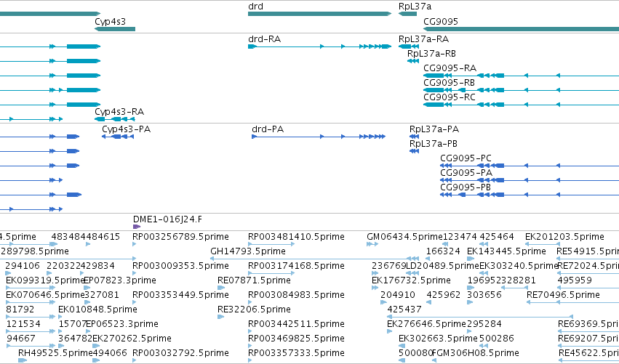Click the RpL37a-RA transcript label
619x364 pixels.
click(423, 39)
